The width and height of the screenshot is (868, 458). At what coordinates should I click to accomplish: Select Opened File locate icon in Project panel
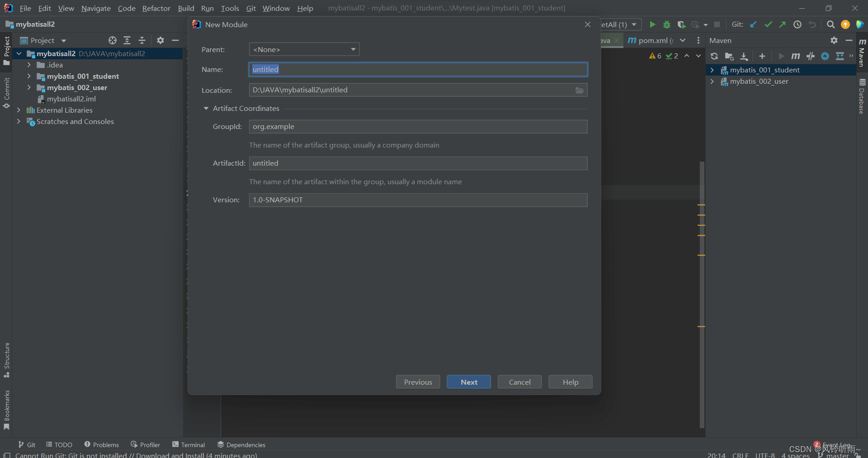click(113, 40)
